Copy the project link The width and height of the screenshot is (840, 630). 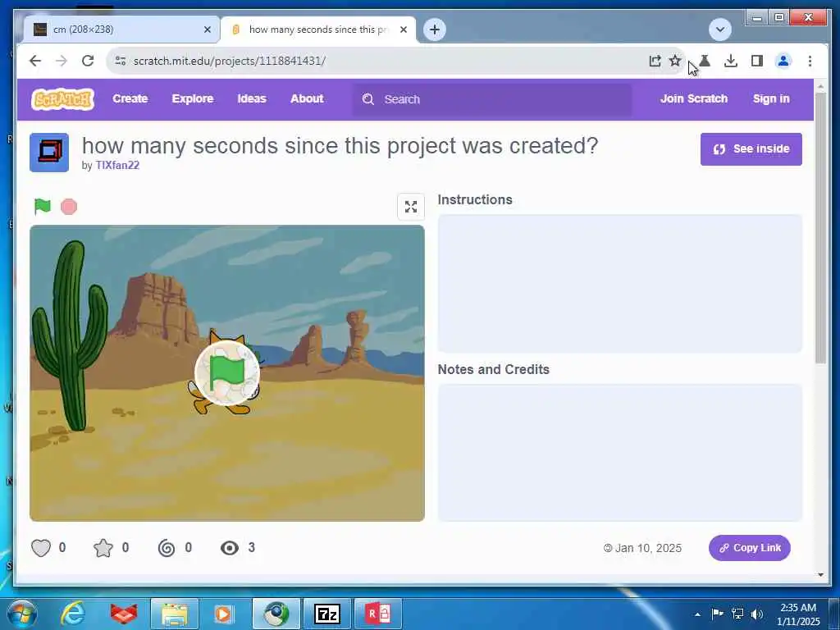click(x=750, y=547)
